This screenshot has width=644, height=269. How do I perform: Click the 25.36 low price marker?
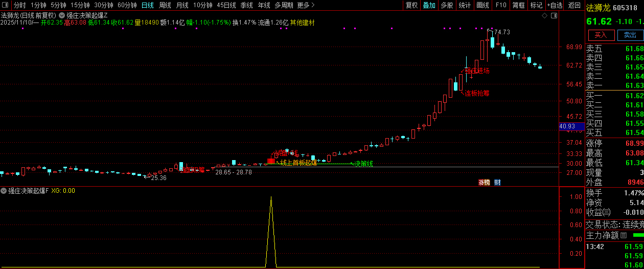click(158, 177)
